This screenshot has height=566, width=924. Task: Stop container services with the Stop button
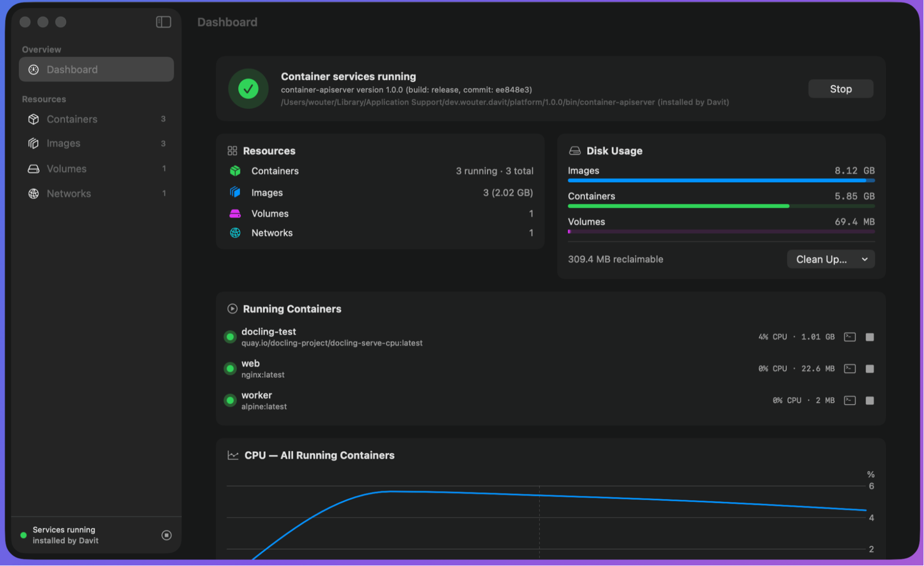[840, 89]
